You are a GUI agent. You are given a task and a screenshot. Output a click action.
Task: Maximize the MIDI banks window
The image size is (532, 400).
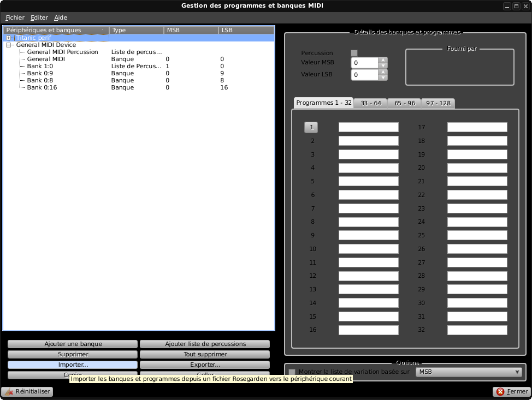(516, 6)
